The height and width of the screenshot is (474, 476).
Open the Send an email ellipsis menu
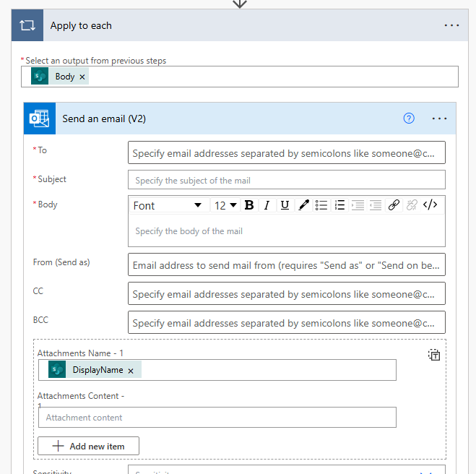tap(439, 118)
